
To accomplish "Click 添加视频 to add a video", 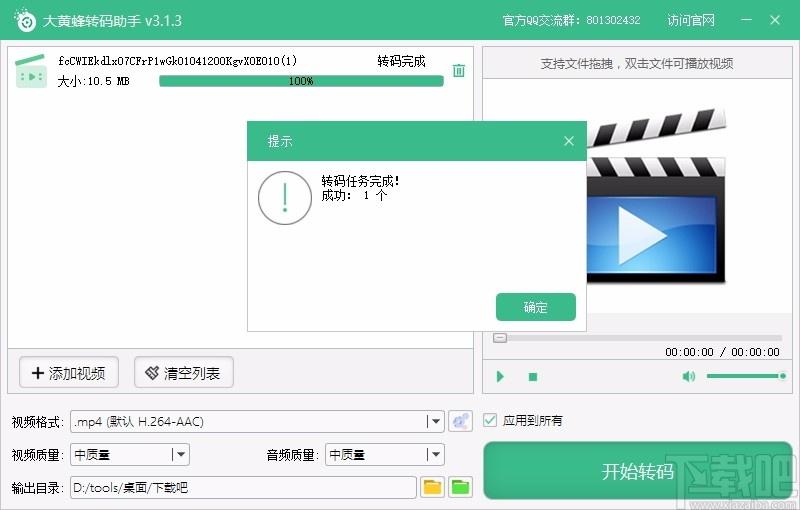I will pyautogui.click(x=69, y=373).
